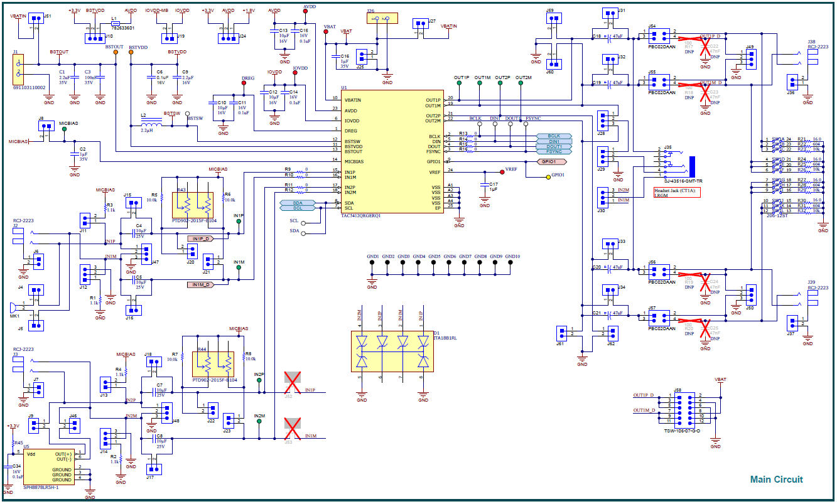Click the R44 dual potentiometer block
This screenshot has height=504, width=837.
pyautogui.click(x=213, y=364)
